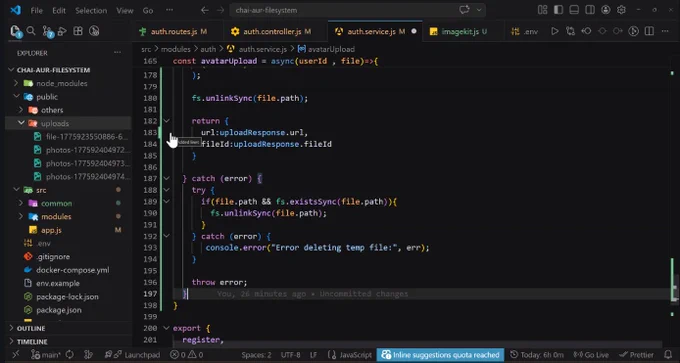
Task: Click the last activity bar icon after Extensions
Action: (94, 31)
